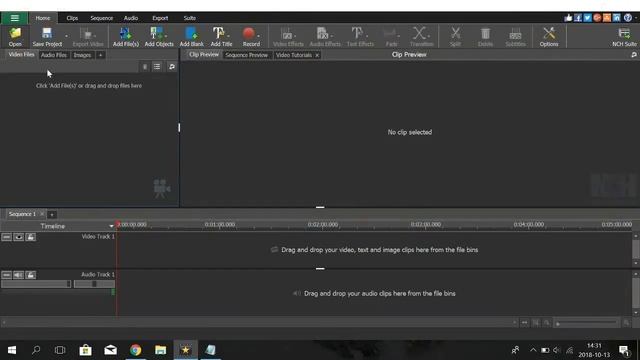Open the Add Title dropdown arrow
This screenshot has height=360, width=640.
pos(228,36)
